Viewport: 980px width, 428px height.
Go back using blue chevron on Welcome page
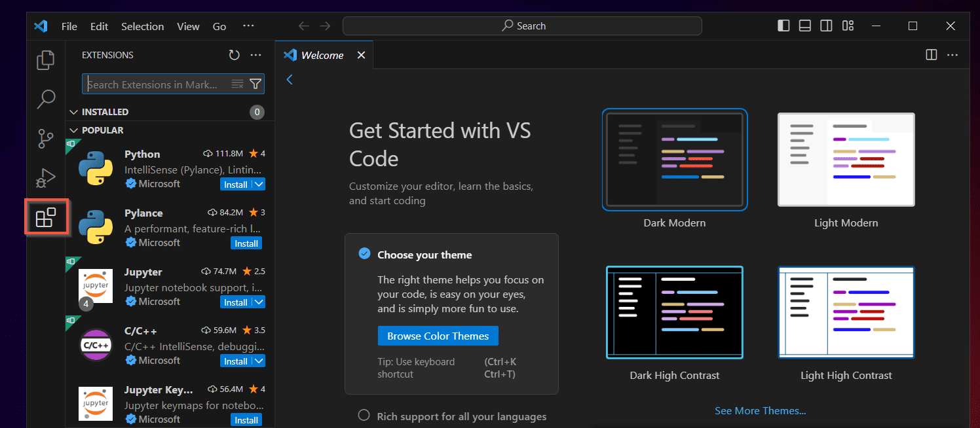point(290,79)
